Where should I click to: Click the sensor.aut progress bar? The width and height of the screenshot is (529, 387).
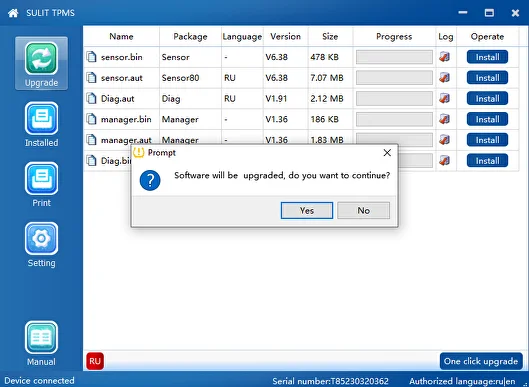[x=394, y=78]
